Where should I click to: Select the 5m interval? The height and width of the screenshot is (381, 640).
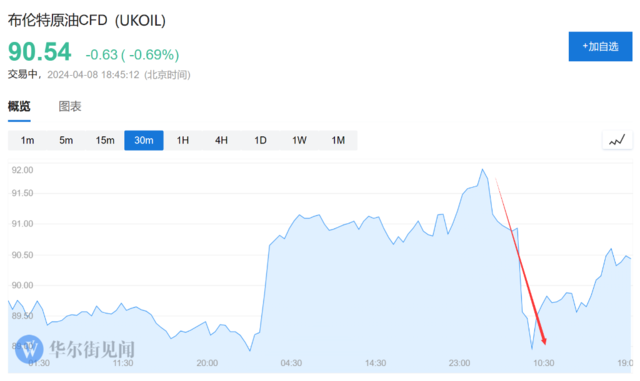point(66,140)
